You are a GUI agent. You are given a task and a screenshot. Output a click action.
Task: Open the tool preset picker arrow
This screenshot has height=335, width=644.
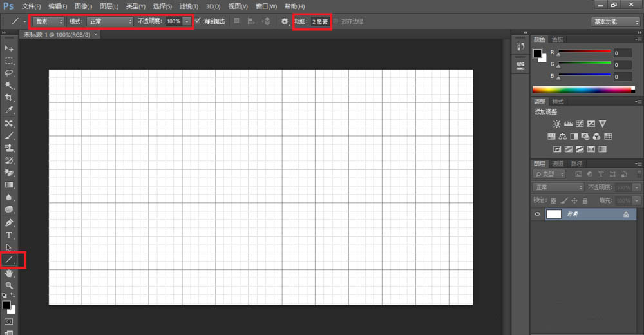24,21
